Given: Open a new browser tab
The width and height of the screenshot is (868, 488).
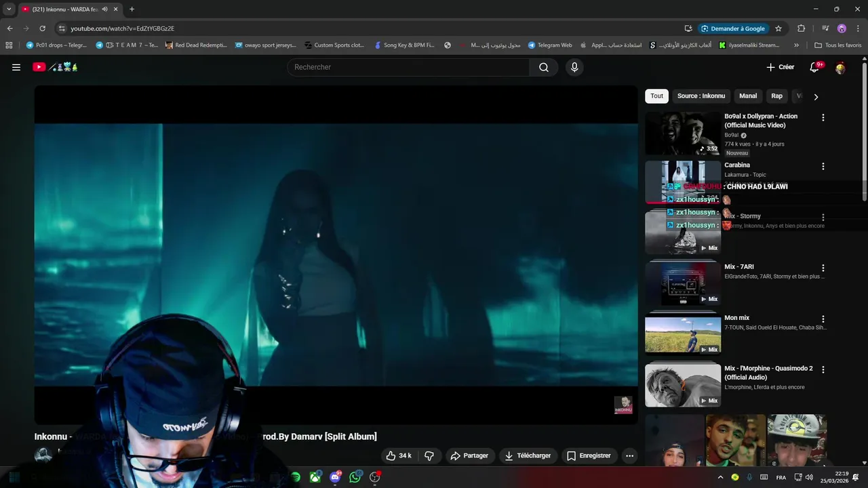Looking at the screenshot, I should tap(132, 9).
